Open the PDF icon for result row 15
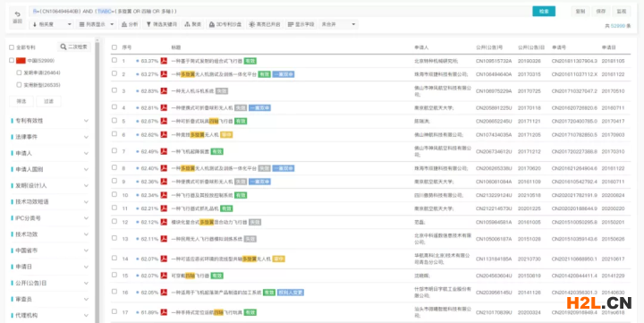Image resolution: width=644 pixels, height=323 pixels. pyautogui.click(x=164, y=276)
